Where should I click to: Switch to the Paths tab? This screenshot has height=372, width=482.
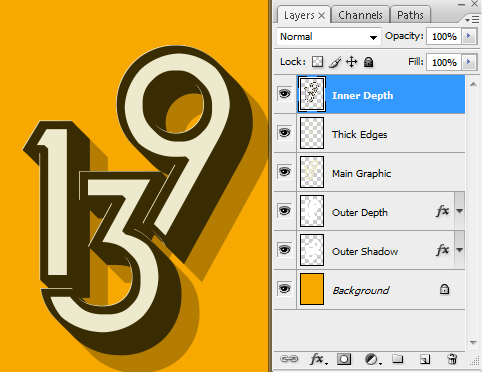coord(410,15)
